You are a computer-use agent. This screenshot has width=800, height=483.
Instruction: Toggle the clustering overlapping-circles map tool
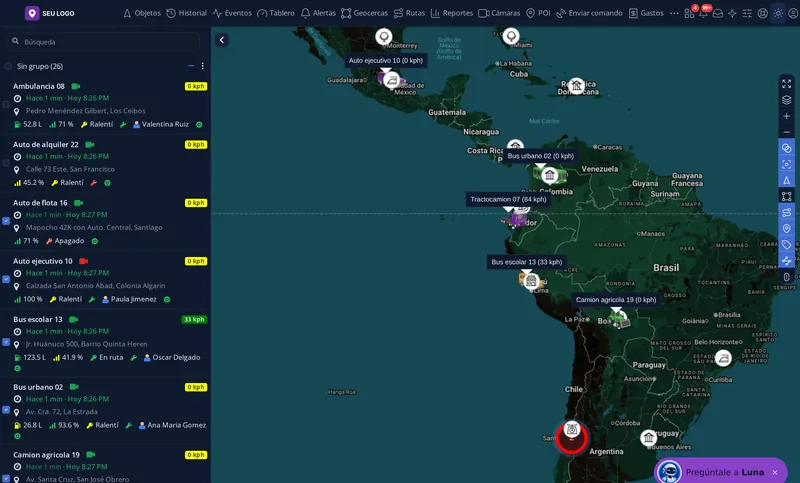(786, 148)
